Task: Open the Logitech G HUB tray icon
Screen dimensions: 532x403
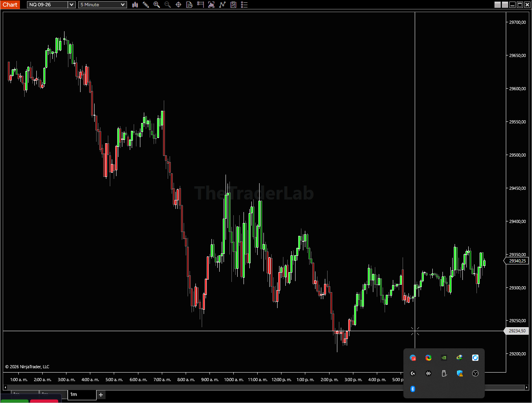Action: click(x=413, y=373)
